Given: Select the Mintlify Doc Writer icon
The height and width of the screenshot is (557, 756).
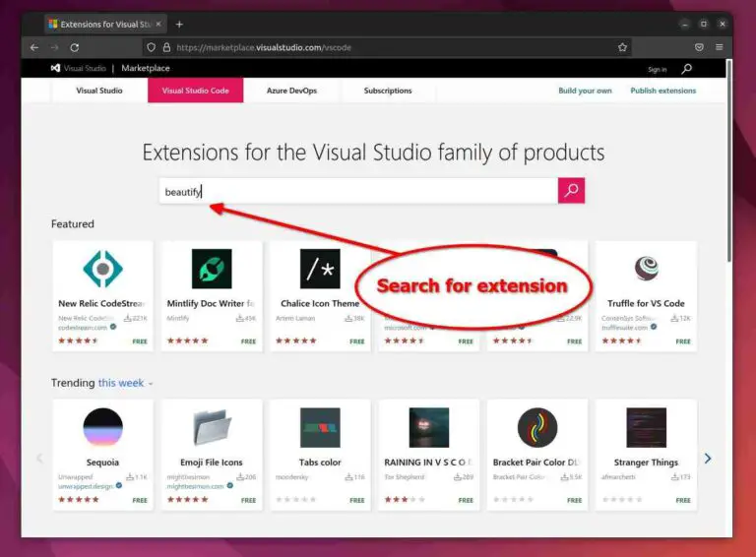Looking at the screenshot, I should coord(212,269).
